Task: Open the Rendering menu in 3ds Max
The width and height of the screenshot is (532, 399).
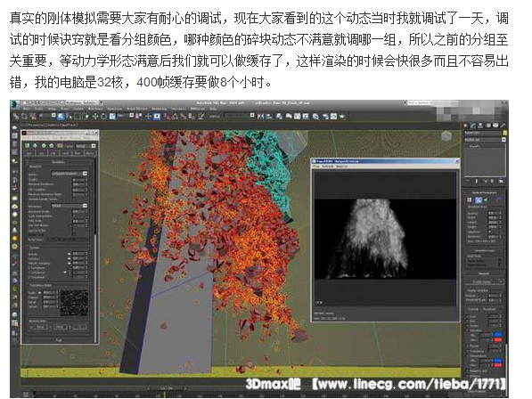Action: pyautogui.click(x=160, y=109)
